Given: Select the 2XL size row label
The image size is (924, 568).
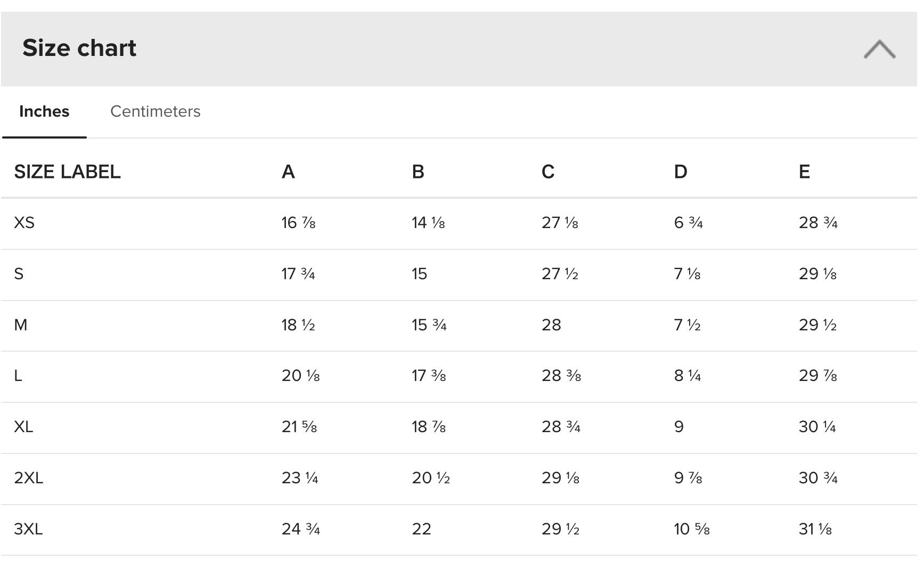Looking at the screenshot, I should pos(28,478).
